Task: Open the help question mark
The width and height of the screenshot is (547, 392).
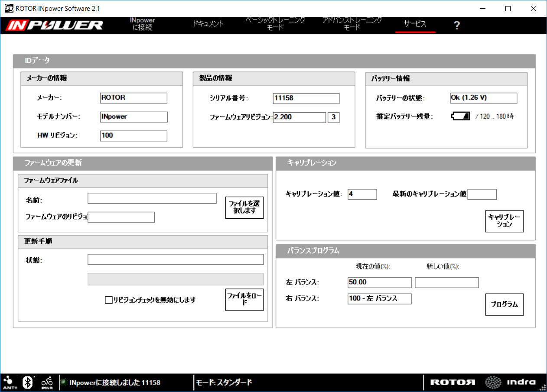Action: pos(456,26)
